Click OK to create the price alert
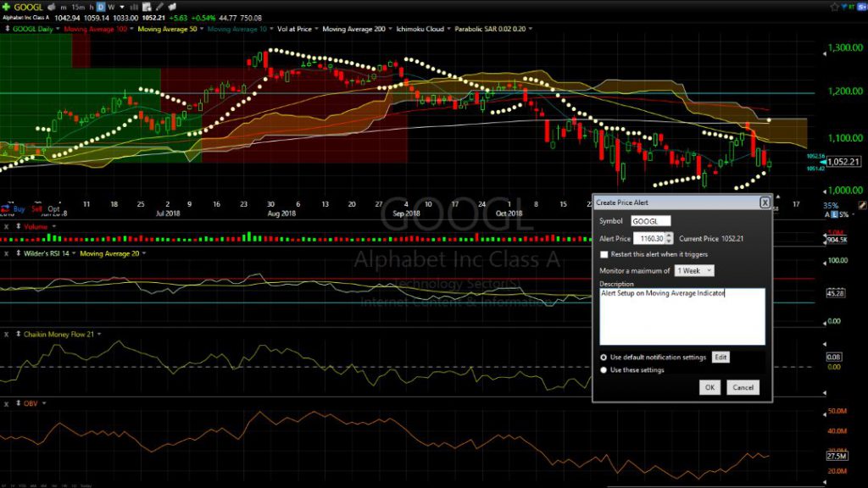The height and width of the screenshot is (488, 868). pyautogui.click(x=709, y=387)
